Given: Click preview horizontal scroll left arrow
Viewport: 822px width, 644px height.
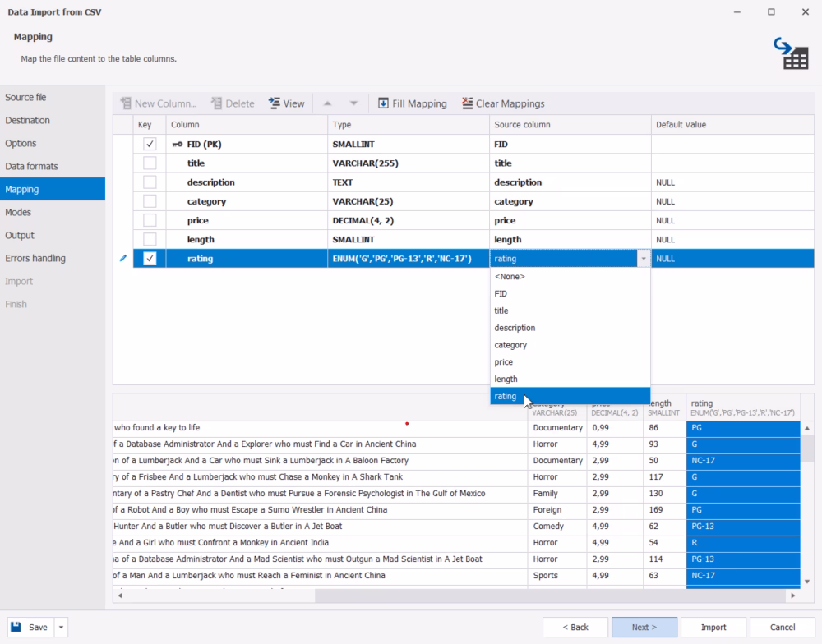Looking at the screenshot, I should click(120, 596).
